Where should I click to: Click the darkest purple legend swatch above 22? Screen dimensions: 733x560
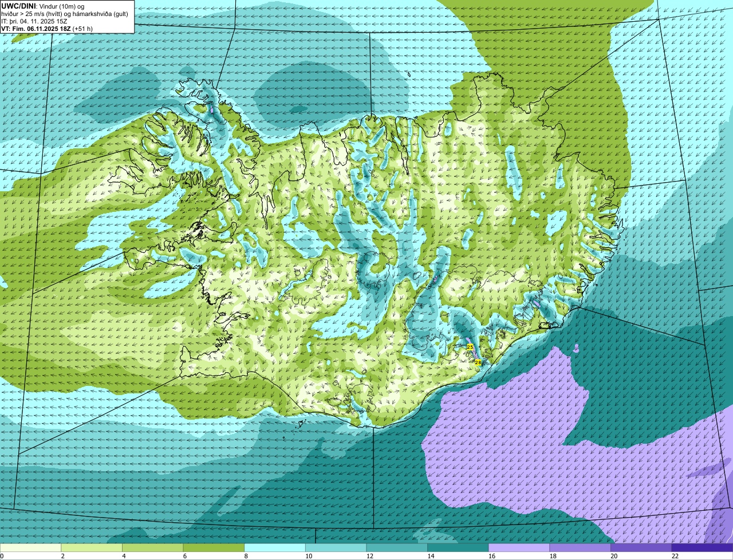702,547
